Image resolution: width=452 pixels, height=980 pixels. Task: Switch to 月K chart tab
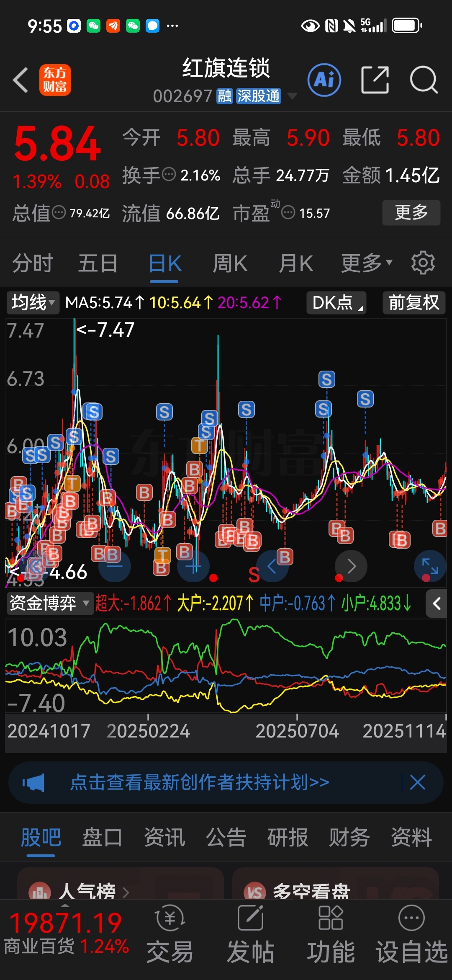point(296,263)
